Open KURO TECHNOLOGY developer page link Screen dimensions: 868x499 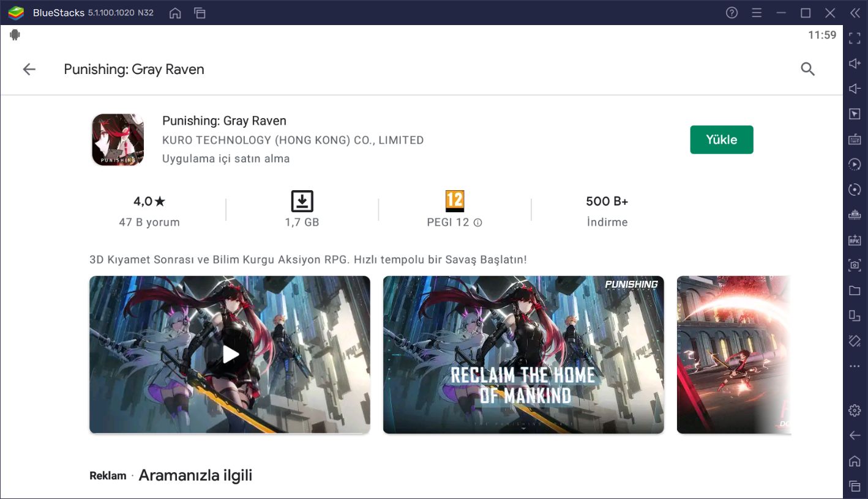293,140
